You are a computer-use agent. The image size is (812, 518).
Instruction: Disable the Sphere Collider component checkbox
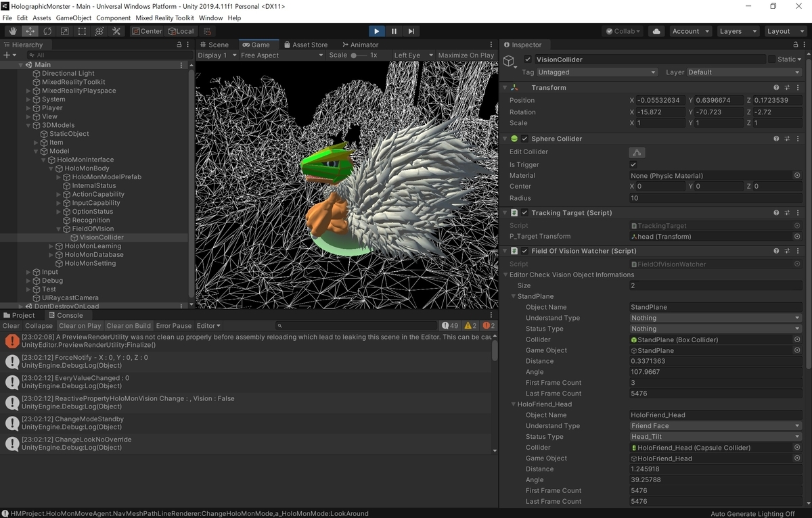tap(524, 139)
